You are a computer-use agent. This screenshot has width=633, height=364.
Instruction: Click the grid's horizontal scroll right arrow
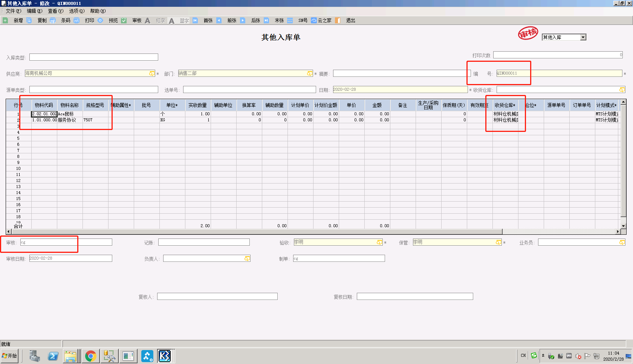(x=618, y=231)
